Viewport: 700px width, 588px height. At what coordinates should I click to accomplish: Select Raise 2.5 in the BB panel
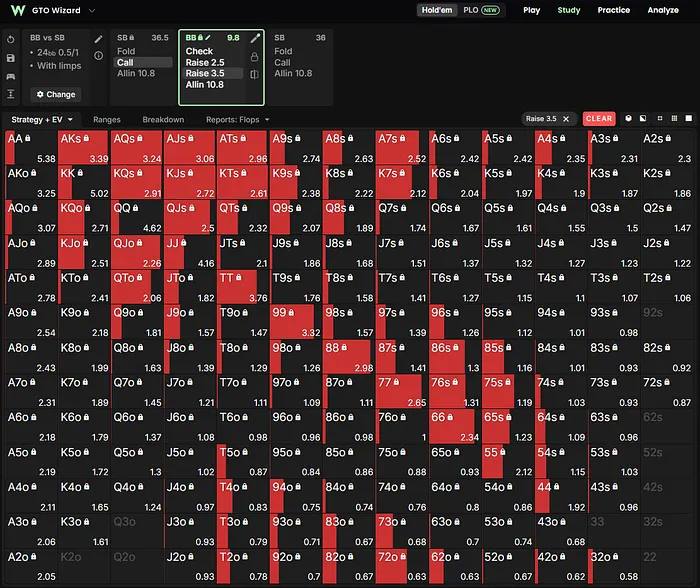click(205, 63)
